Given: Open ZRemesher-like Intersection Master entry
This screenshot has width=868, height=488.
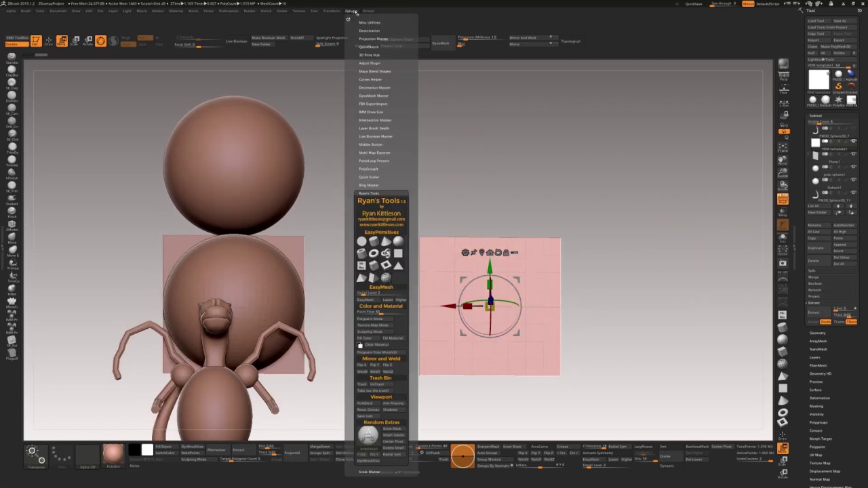Looking at the screenshot, I should [x=375, y=120].
